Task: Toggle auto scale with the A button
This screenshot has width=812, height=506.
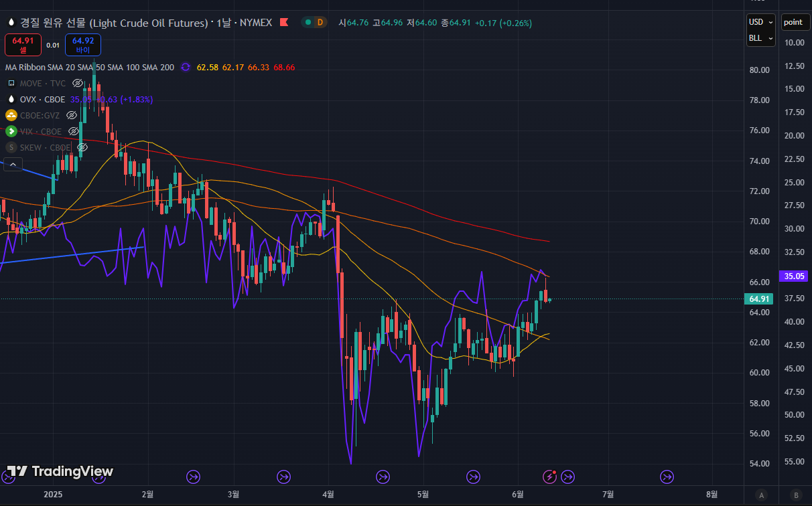Action: tap(761, 495)
